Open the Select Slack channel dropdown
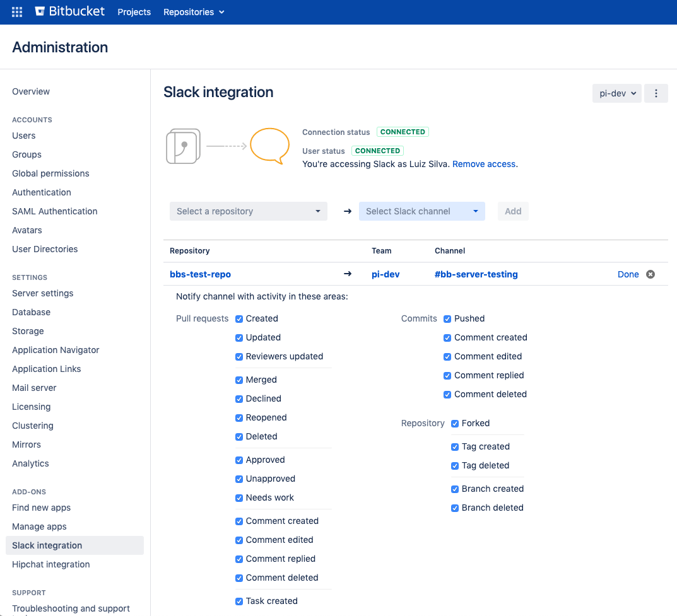This screenshot has width=677, height=616. [422, 211]
